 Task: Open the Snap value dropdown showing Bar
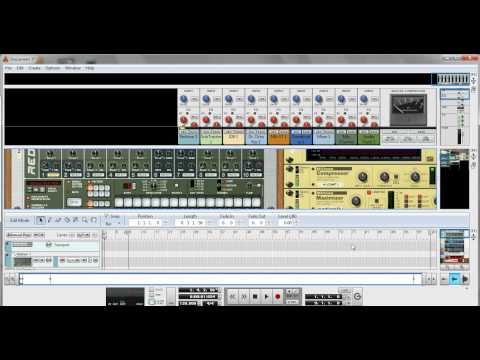tap(113, 223)
